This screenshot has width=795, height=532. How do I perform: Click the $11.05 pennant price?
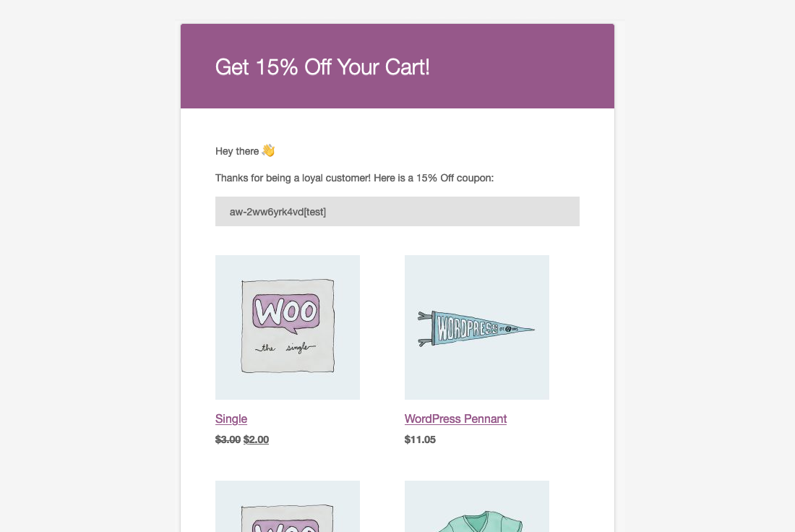420,439
